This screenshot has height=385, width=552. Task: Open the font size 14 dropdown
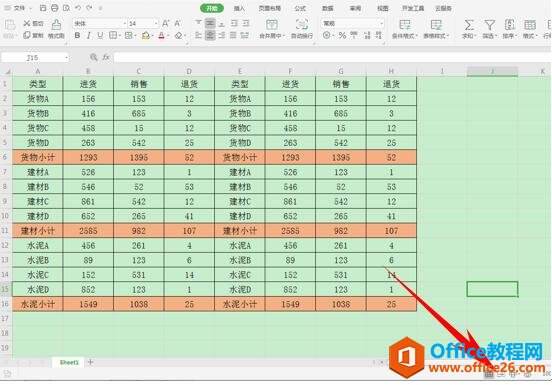point(156,24)
